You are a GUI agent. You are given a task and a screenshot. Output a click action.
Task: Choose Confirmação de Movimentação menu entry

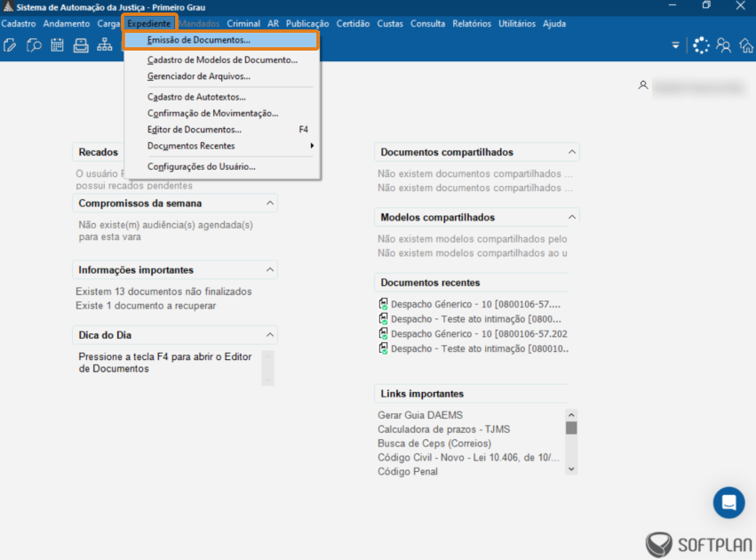pyautogui.click(x=222, y=114)
